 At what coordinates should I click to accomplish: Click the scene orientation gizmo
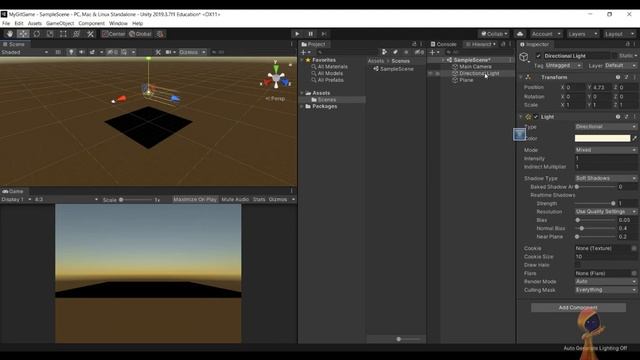[x=276, y=78]
